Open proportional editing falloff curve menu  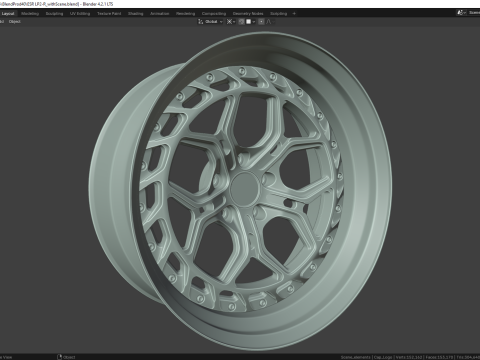[x=270, y=22]
